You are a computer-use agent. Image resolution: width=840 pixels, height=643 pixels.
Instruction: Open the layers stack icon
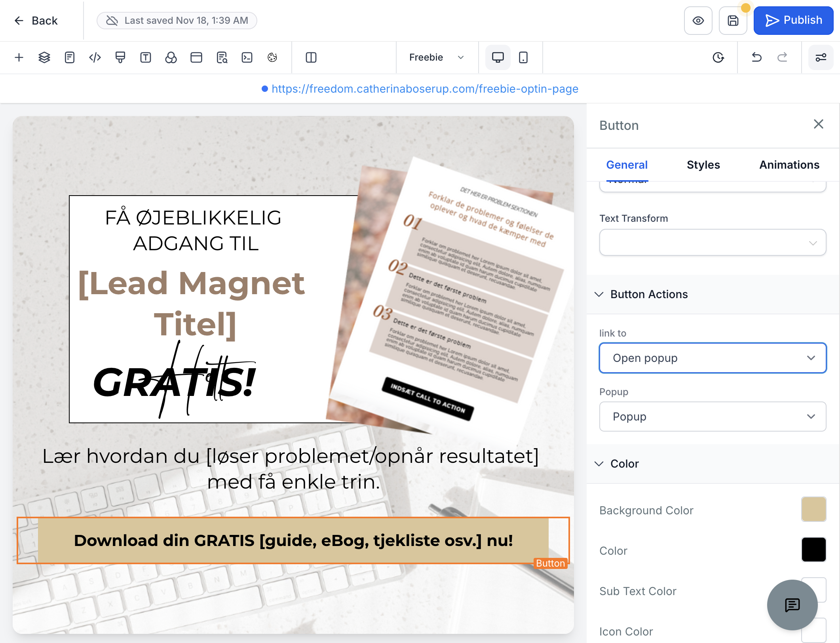[44, 58]
